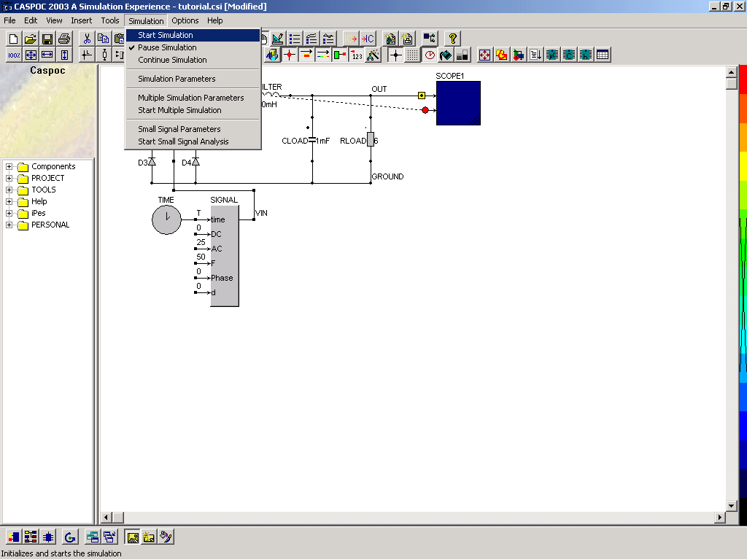
Task: Click the yellow landscape picture icon at bottom
Action: [x=133, y=537]
